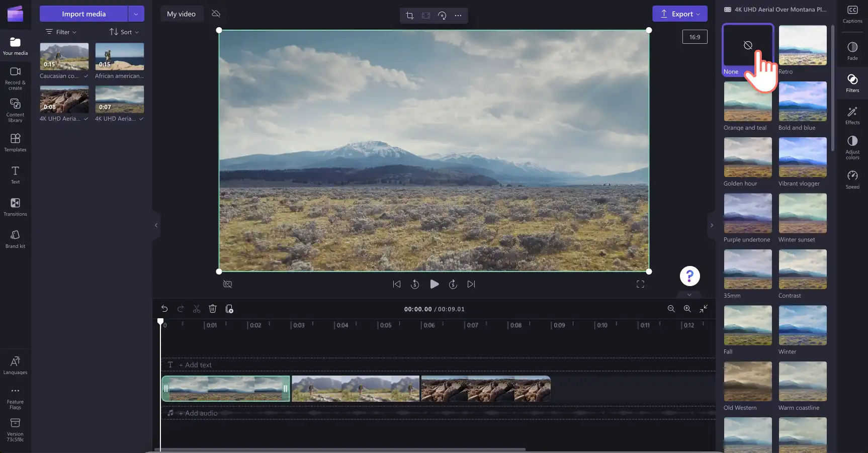Click the scissors split icon
868x453 pixels.
point(197,309)
